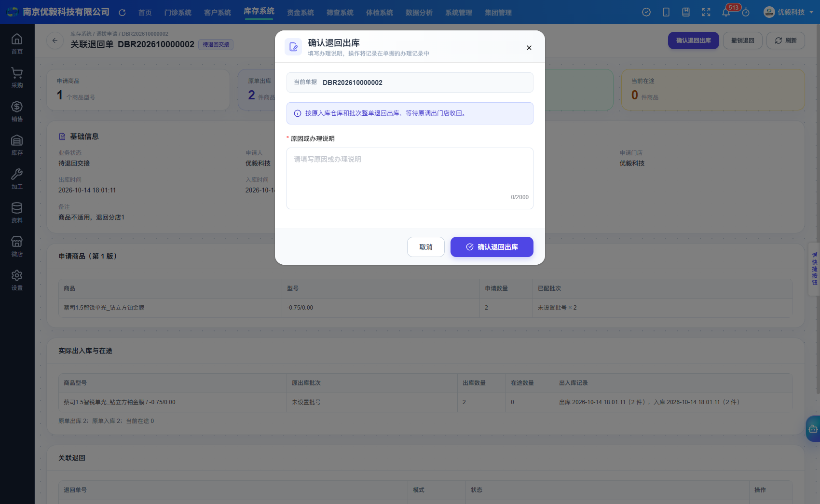
Task: Click the 待退回交接 status tag
Action: 216,44
